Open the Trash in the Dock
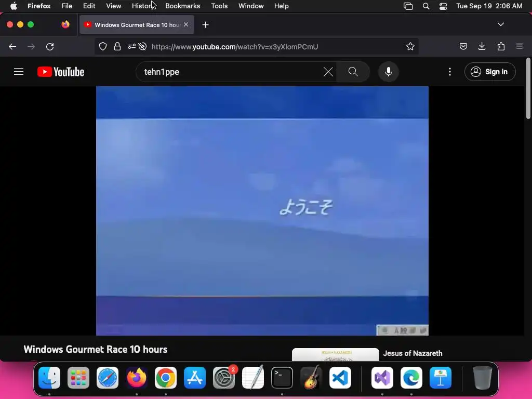This screenshot has width=532, height=399. point(483,378)
